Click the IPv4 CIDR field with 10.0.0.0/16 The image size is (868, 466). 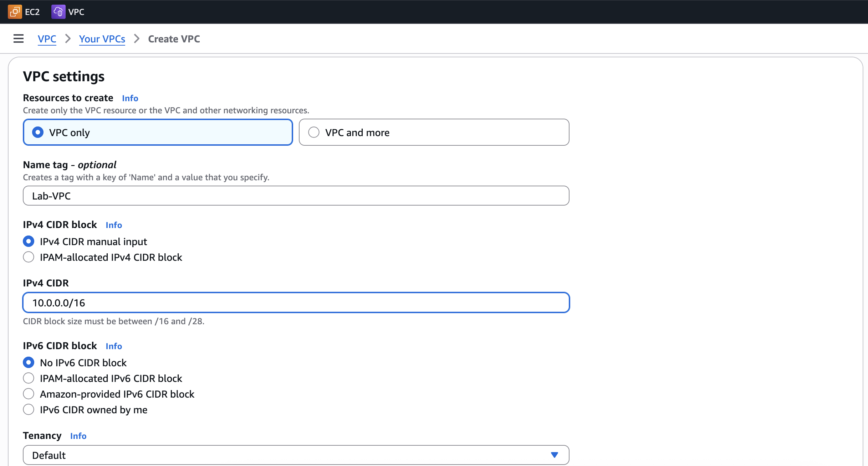(296, 303)
